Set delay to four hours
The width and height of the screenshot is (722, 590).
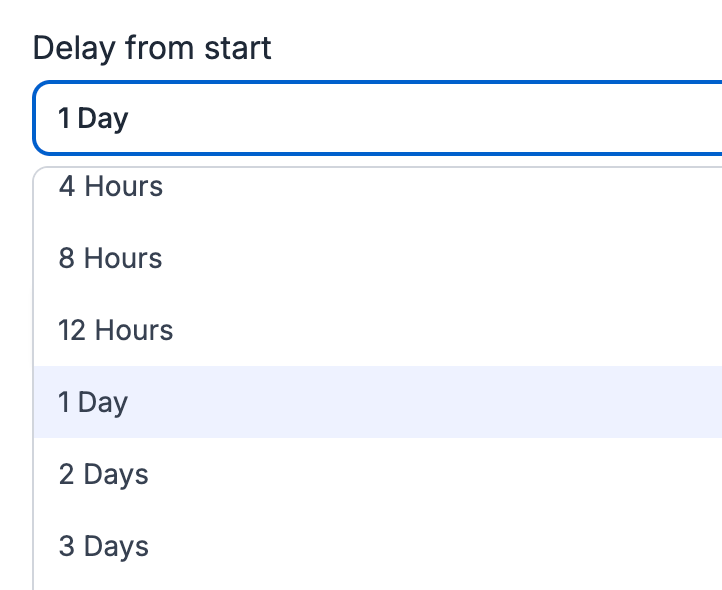[378, 187]
